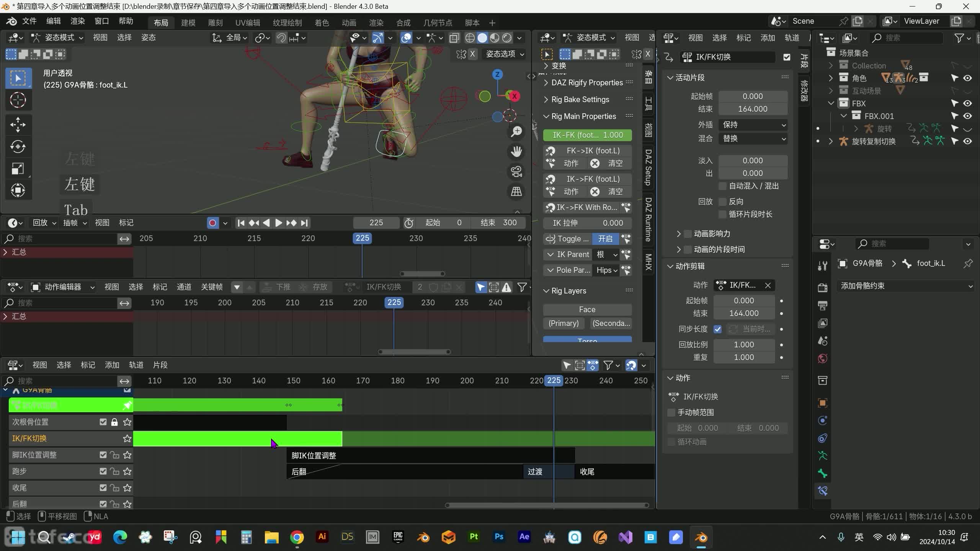Switch perspective/orthographic grid gizmo icon
This screenshot has width=980, height=551.
pyautogui.click(x=516, y=191)
